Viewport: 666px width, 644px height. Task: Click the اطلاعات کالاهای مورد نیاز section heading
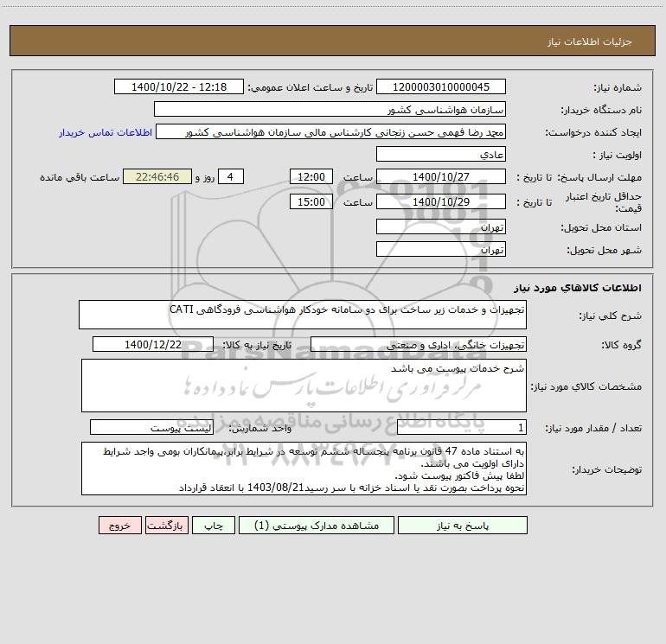click(578, 288)
